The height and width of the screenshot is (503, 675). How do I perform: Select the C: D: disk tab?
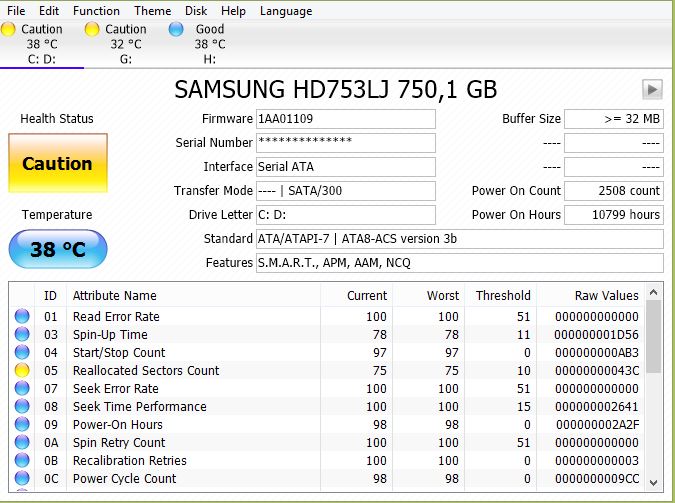coord(42,44)
